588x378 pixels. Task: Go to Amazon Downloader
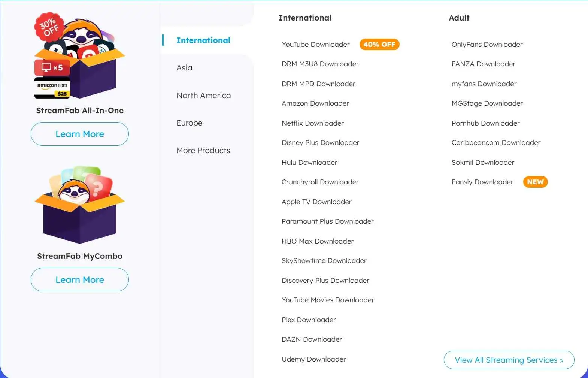[315, 103]
